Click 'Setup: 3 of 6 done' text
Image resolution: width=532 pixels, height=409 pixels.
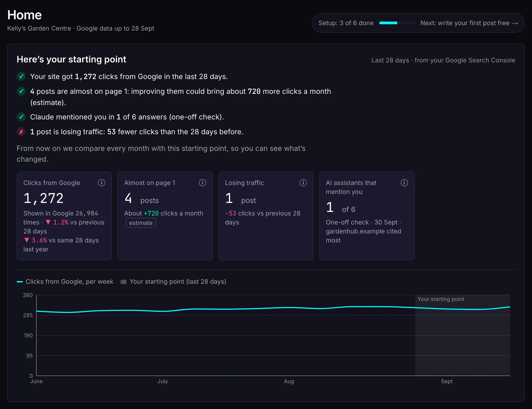[346, 23]
